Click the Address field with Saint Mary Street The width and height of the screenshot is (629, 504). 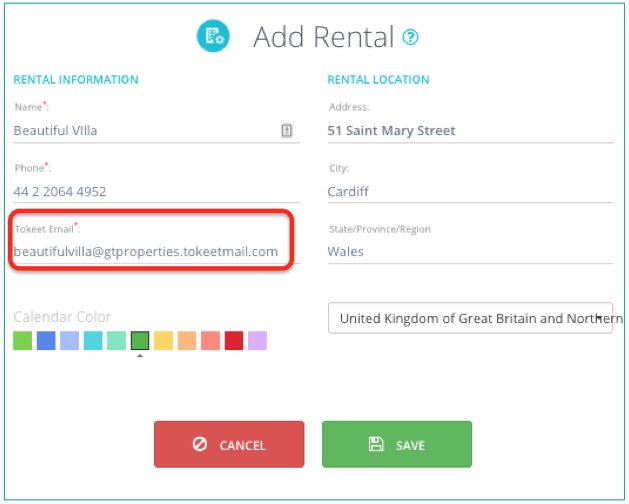[470, 130]
